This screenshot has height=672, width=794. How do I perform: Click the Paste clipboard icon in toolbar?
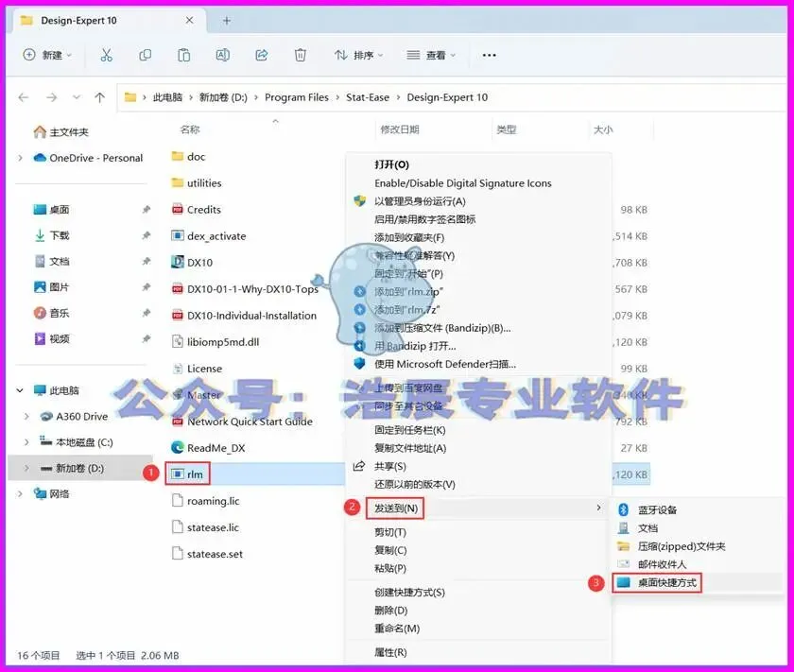(x=183, y=55)
